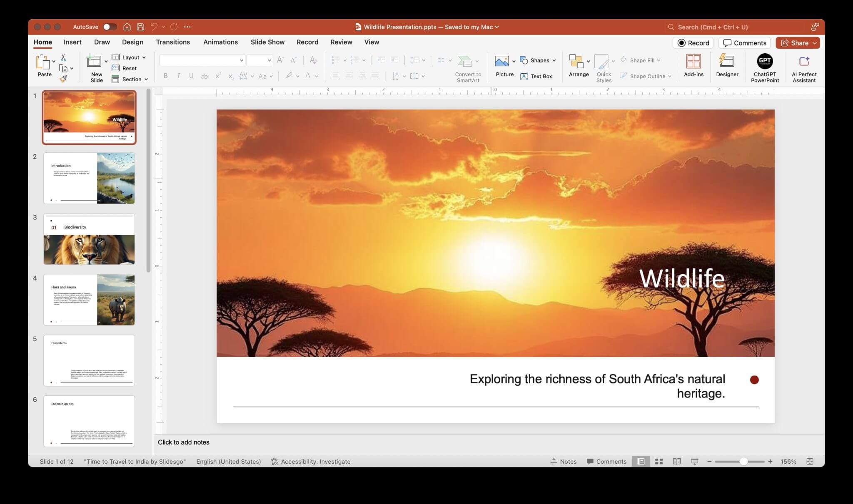Image resolution: width=853 pixels, height=504 pixels.
Task: Toggle italic formatting
Action: (178, 76)
